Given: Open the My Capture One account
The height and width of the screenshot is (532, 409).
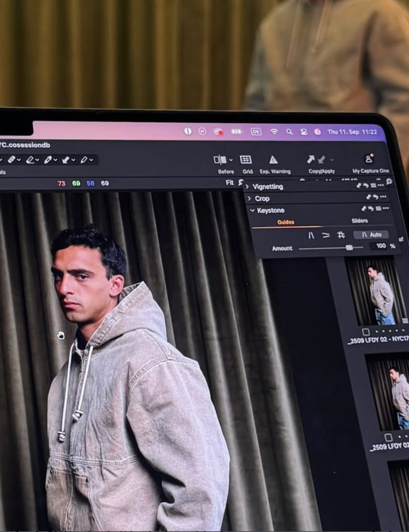Looking at the screenshot, I should (x=368, y=159).
